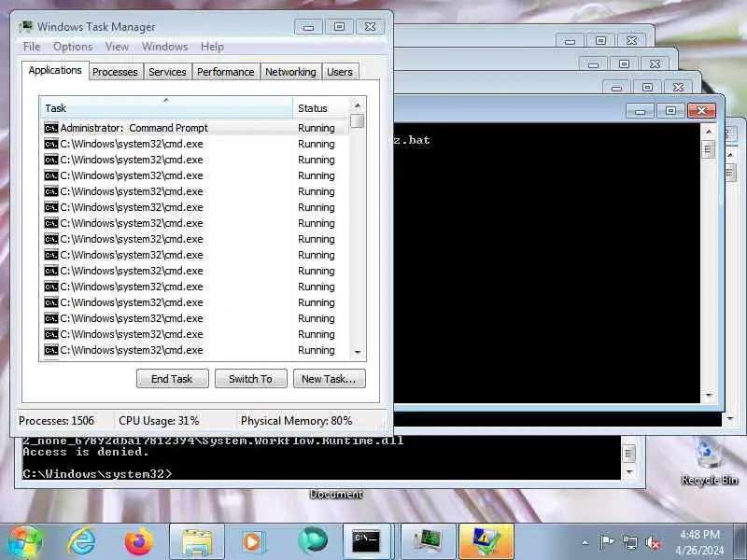Click the Document label on the desktop

[336, 495]
